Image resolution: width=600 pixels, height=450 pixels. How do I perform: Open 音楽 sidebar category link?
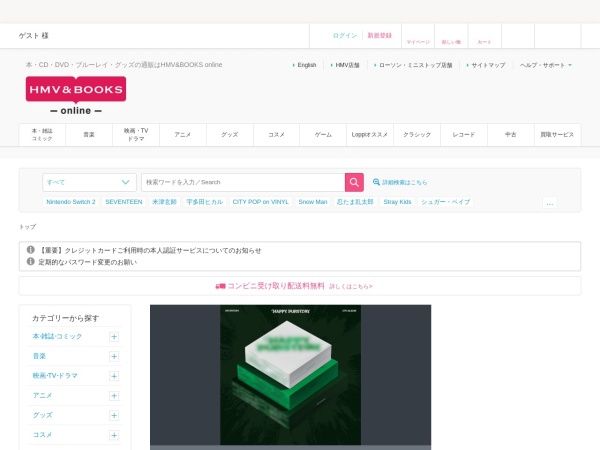tap(39, 356)
